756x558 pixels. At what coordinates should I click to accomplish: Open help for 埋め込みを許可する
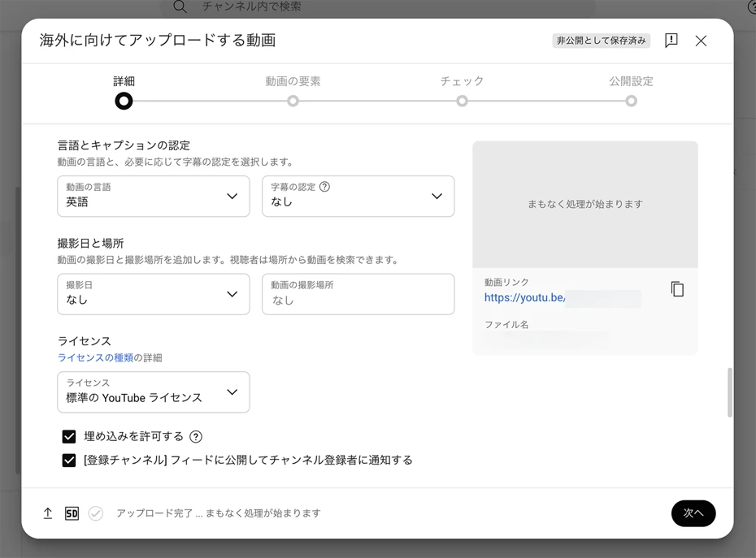coord(196,436)
